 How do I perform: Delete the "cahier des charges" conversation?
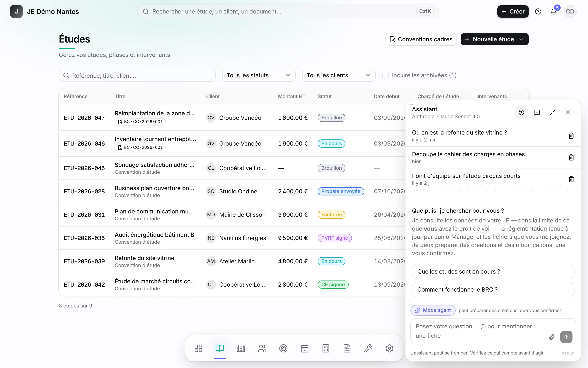(x=571, y=157)
